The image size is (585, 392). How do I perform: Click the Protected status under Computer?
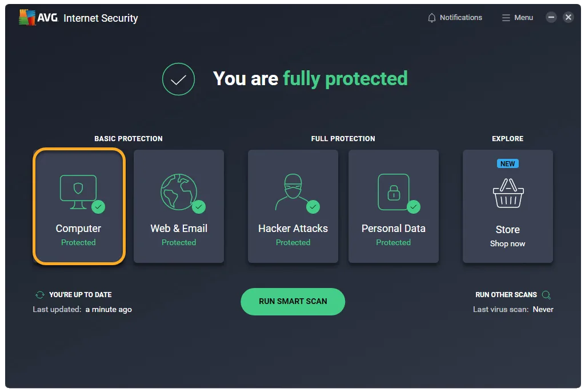click(x=78, y=243)
